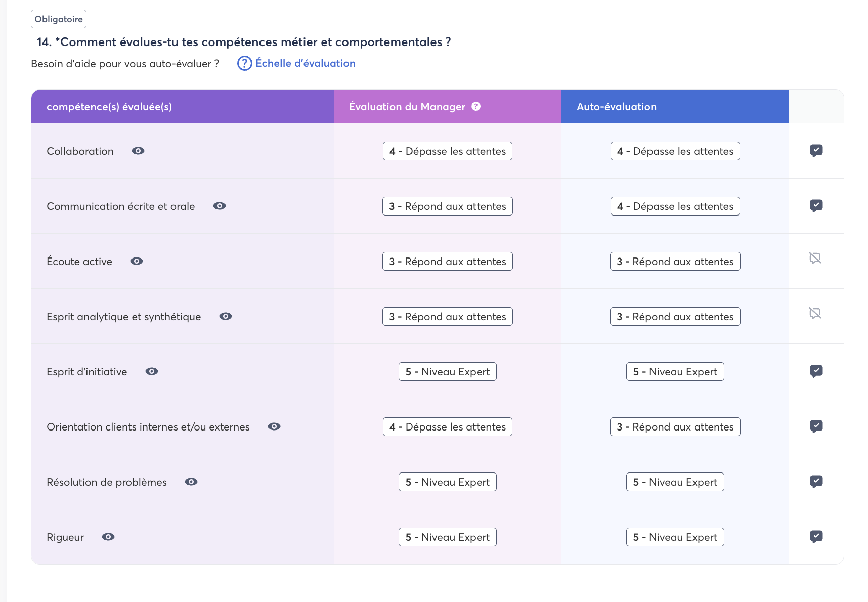Click crossed-out comment icon for Esprit analytique
Image resolution: width=868 pixels, height=602 pixels.
click(815, 313)
